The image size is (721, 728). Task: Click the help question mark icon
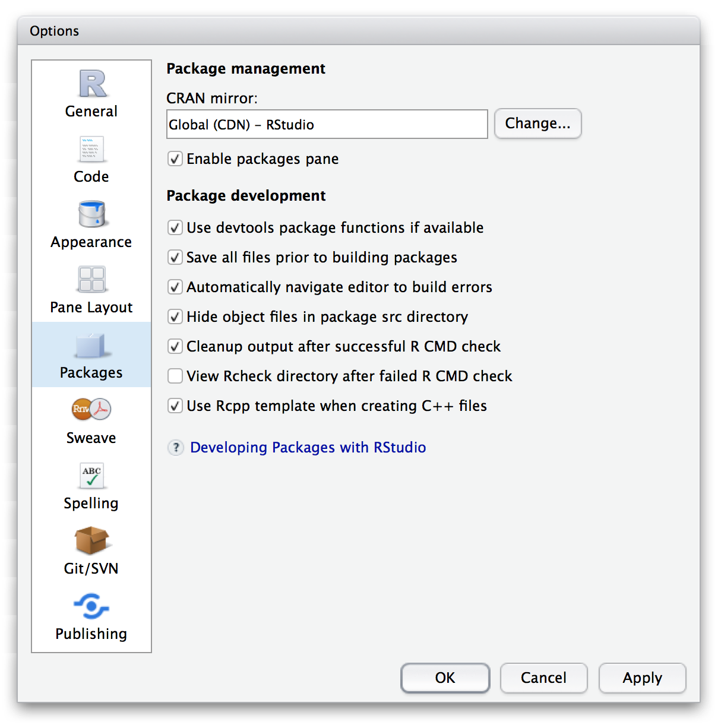click(x=176, y=447)
